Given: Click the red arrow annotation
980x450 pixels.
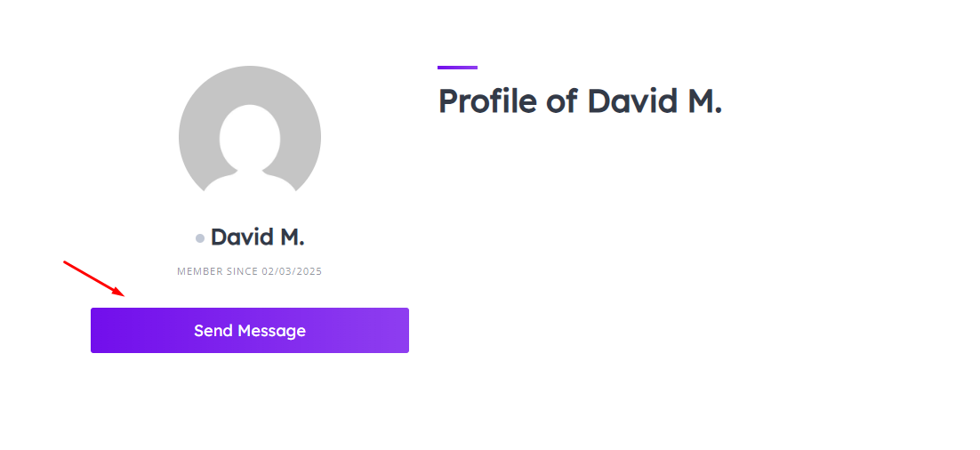Looking at the screenshot, I should (93, 278).
